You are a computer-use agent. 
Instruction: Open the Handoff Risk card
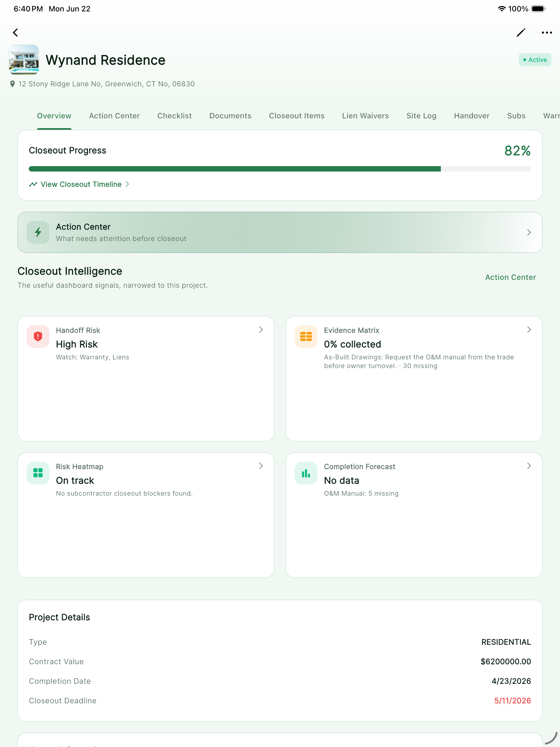146,379
